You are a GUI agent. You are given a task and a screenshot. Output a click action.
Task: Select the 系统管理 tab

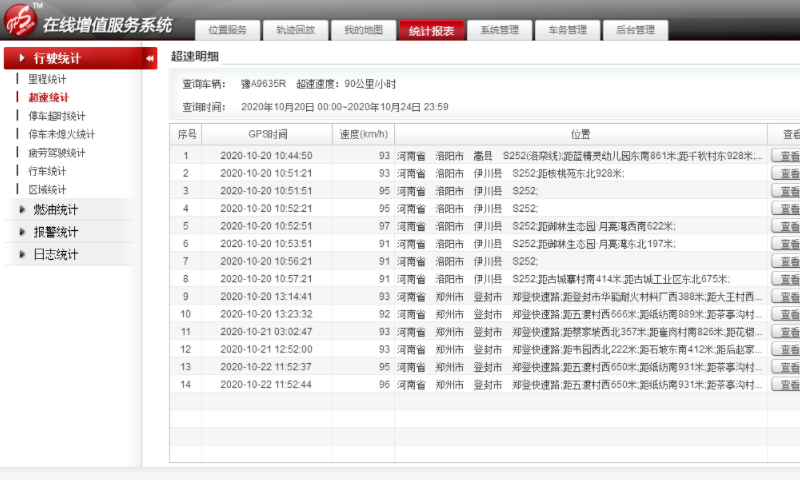pyautogui.click(x=499, y=30)
